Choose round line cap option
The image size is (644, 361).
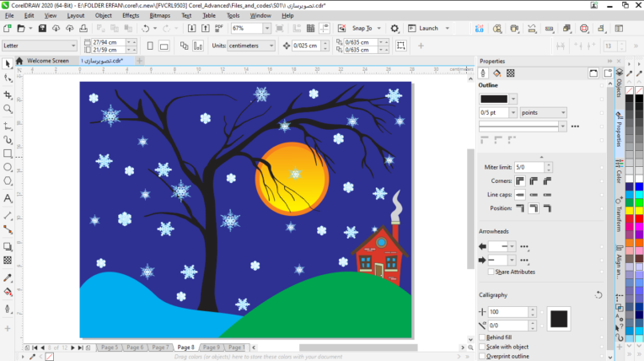click(534, 195)
